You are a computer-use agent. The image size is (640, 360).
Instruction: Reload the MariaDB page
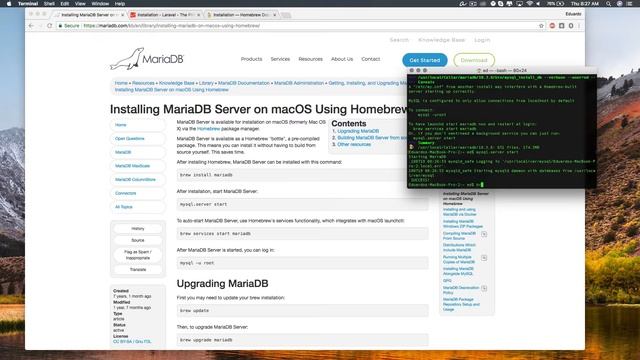coord(50,26)
